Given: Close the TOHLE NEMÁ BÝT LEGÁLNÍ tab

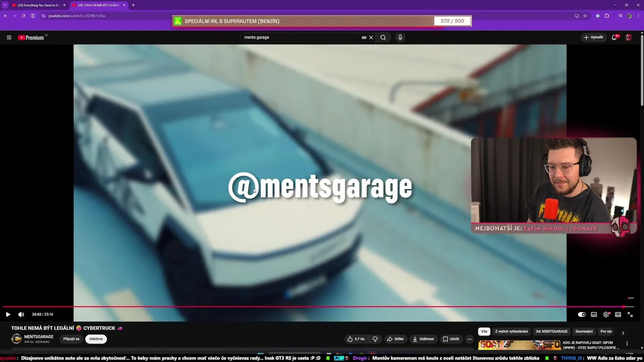Looking at the screenshot, I should (124, 5).
